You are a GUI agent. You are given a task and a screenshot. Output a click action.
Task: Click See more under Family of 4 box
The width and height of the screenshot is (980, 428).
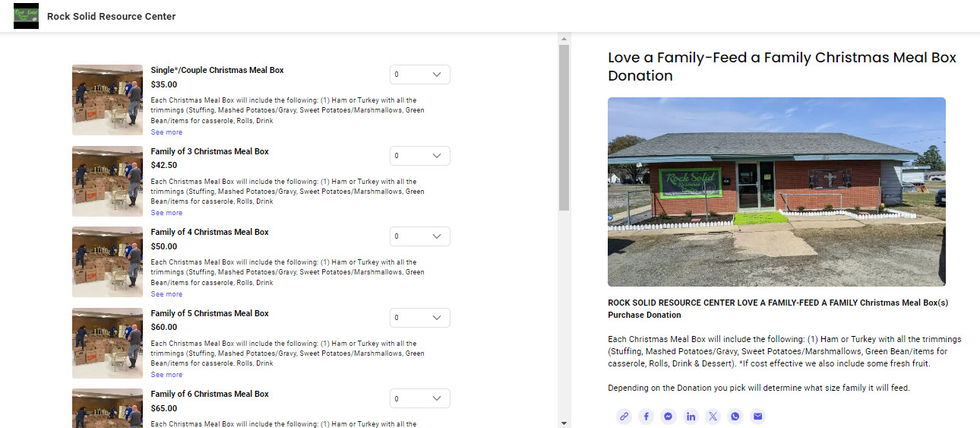click(x=166, y=294)
